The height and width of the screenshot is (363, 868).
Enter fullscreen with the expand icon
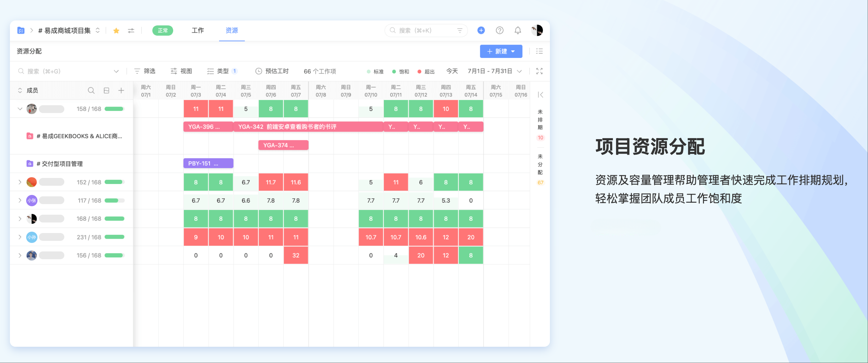point(539,71)
